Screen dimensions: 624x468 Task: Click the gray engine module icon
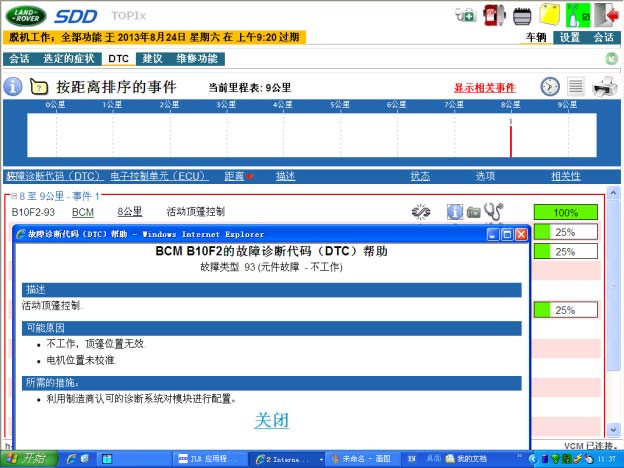pos(522,16)
